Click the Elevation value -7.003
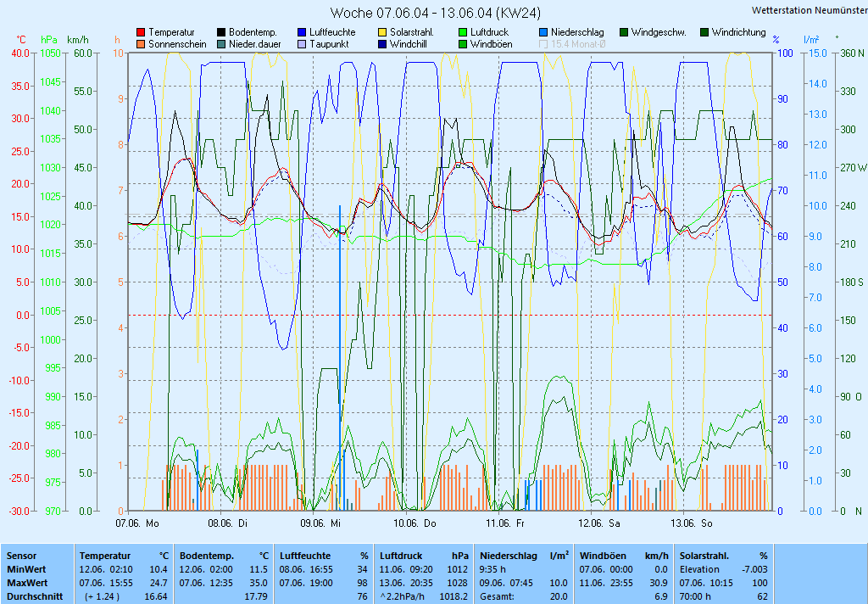 pos(755,570)
